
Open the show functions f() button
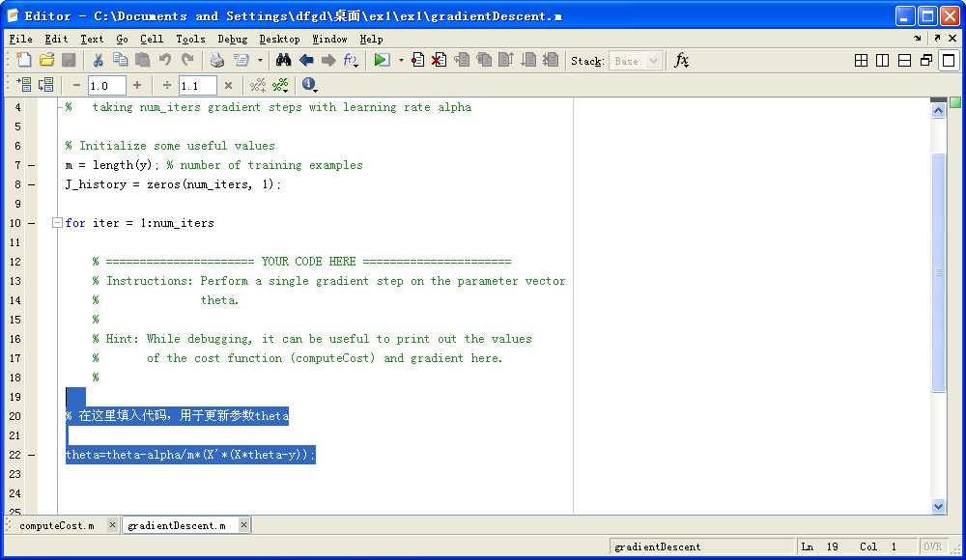pos(352,61)
